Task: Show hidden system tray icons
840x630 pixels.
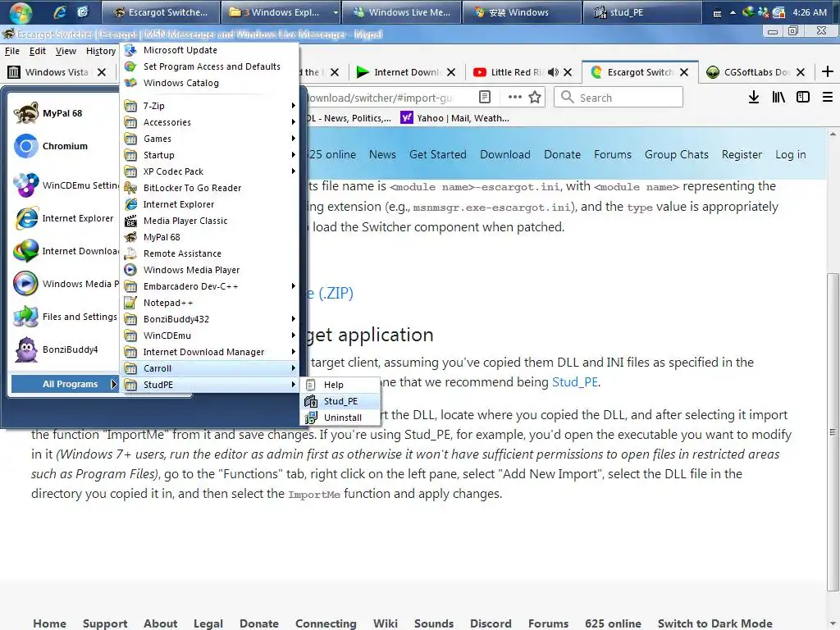Action: coord(733,12)
